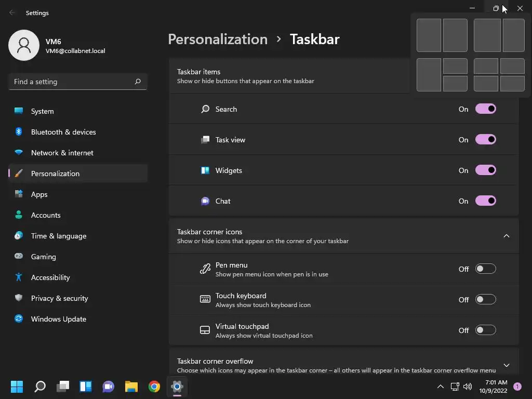Image resolution: width=532 pixels, height=399 pixels.
Task: Click the Chat icon in Taskbar items
Action: coord(205,201)
